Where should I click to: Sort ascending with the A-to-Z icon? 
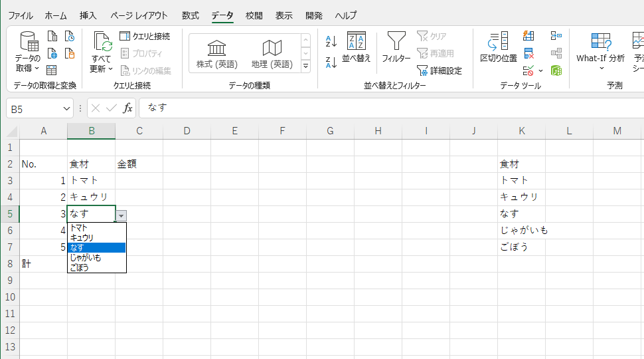[x=331, y=41]
